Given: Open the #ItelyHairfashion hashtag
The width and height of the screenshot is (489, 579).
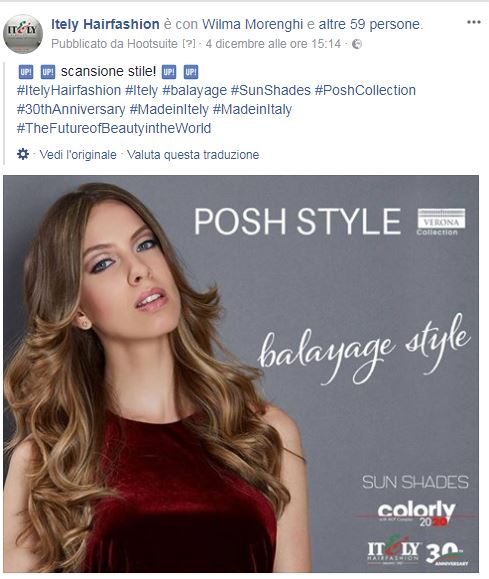Looking at the screenshot, I should tap(69, 90).
